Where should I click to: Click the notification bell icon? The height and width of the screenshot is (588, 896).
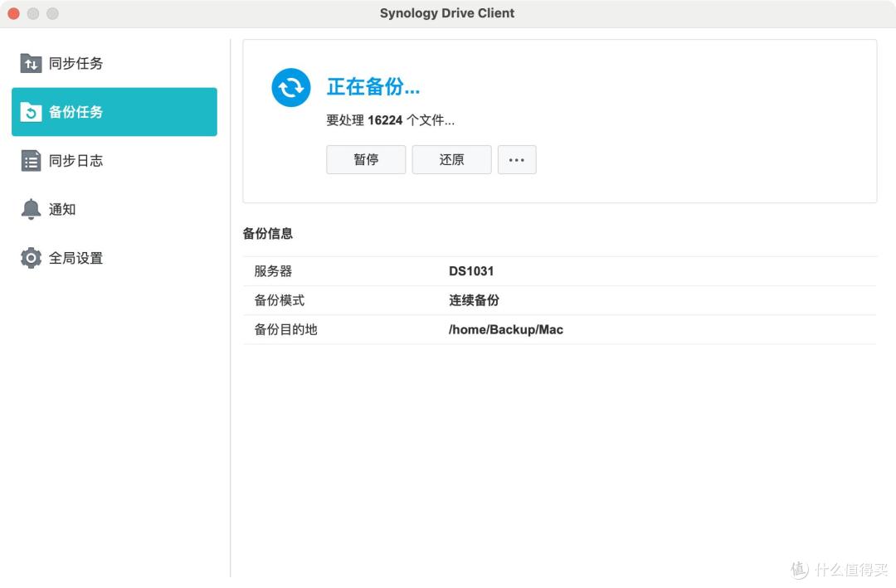pos(31,209)
